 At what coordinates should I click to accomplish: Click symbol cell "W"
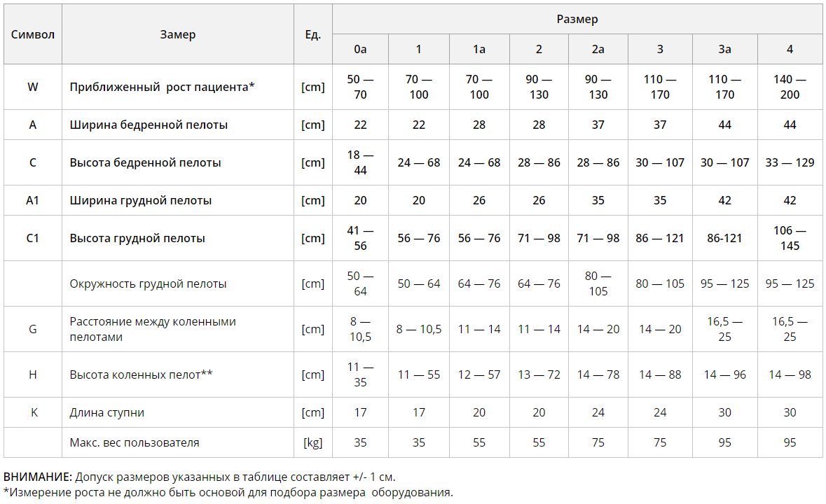tap(33, 87)
